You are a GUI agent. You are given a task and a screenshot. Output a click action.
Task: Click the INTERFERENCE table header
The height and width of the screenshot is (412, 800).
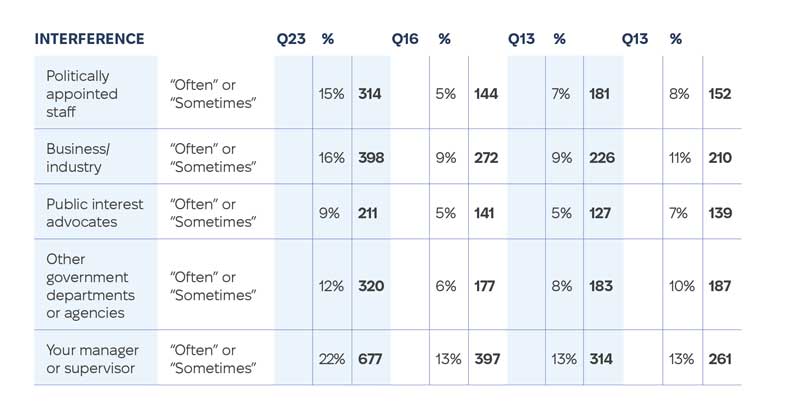[89, 39]
